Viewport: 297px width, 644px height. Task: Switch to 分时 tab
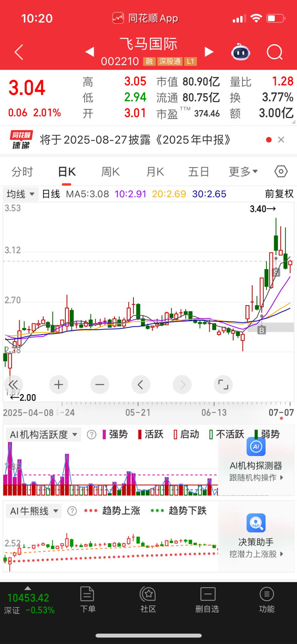[x=22, y=172]
